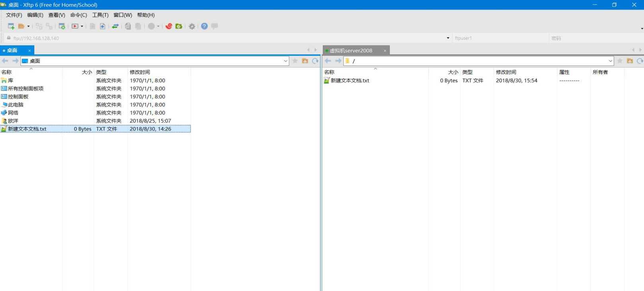Refresh the remote server pane
Image resolution: width=644 pixels, height=291 pixels.
[640, 61]
